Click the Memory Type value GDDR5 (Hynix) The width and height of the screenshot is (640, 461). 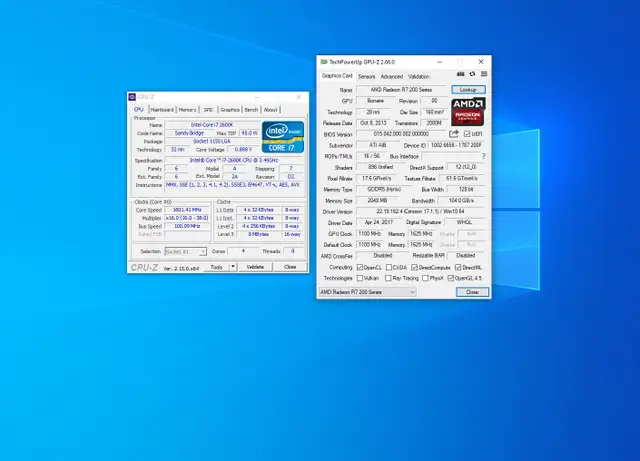point(384,189)
